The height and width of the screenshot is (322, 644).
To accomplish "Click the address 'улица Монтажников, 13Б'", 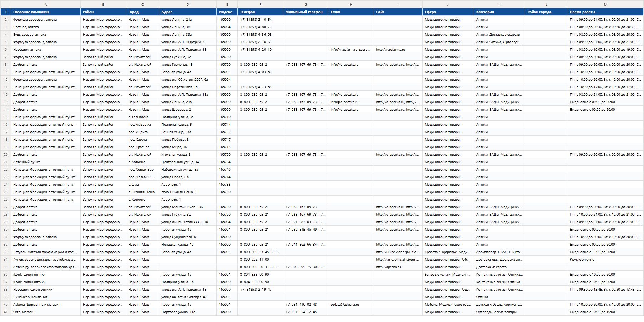I will tap(188, 207).
